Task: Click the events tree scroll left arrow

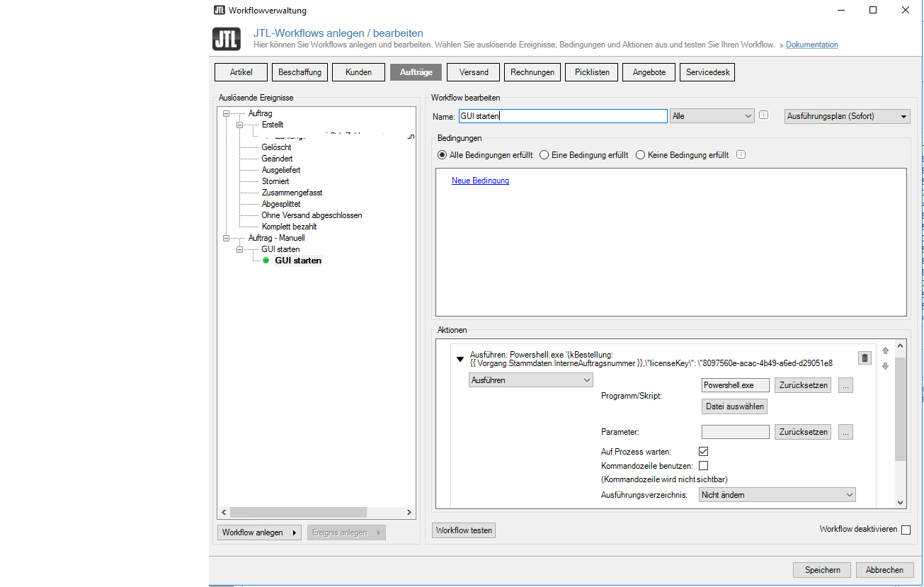Action: (x=224, y=513)
